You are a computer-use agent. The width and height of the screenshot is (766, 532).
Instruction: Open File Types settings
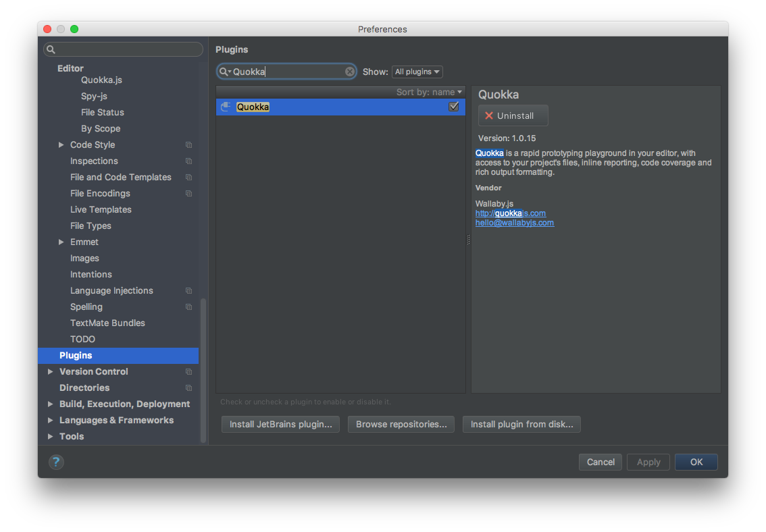click(x=91, y=225)
